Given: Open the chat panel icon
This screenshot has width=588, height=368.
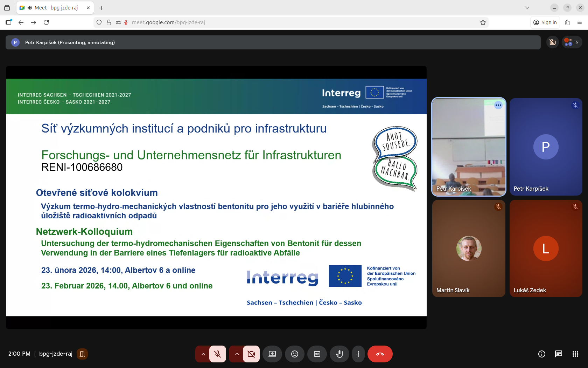Looking at the screenshot, I should (558, 354).
